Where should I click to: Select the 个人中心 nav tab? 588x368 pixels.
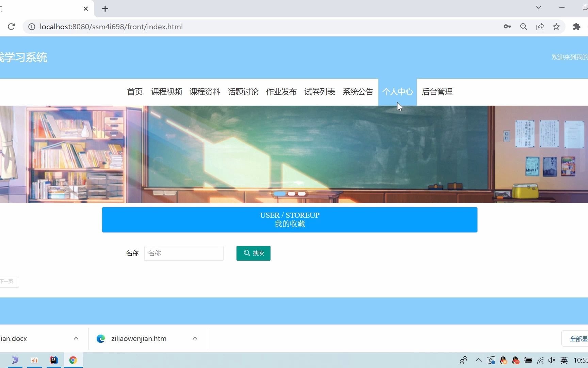(x=397, y=92)
